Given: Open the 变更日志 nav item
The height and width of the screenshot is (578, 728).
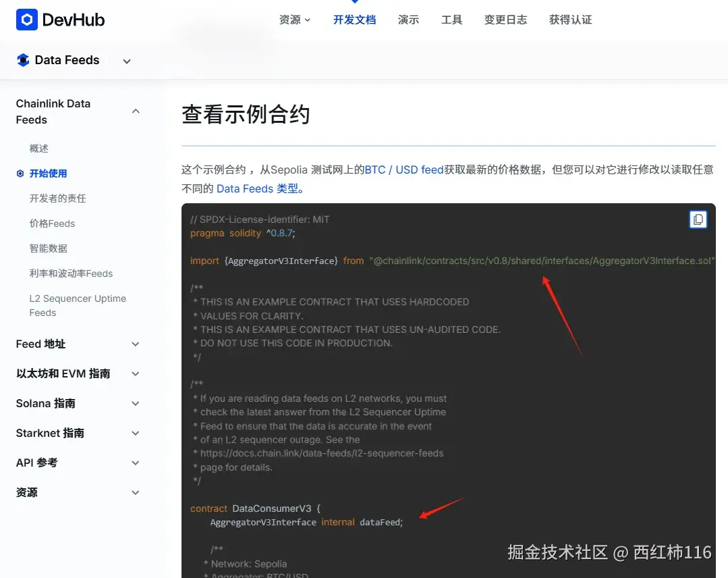Looking at the screenshot, I should point(505,20).
